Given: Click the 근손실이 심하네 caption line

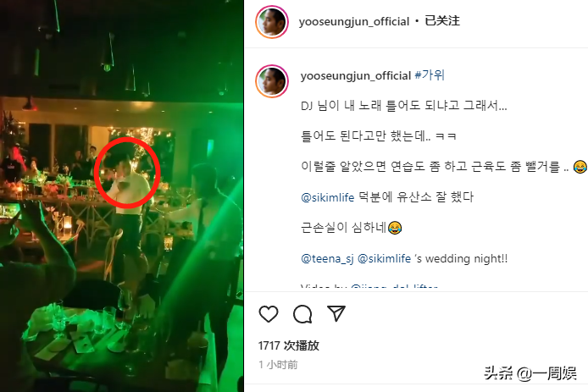Looking at the screenshot, I should pos(352,228).
